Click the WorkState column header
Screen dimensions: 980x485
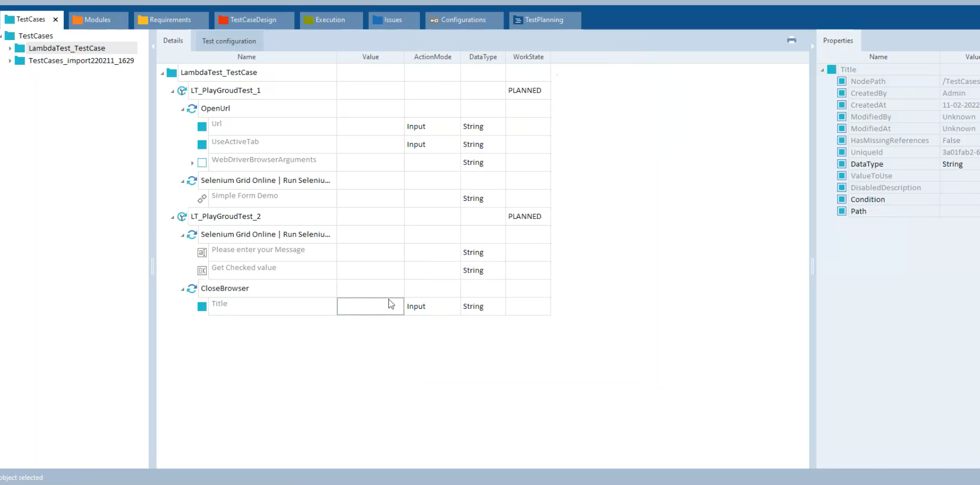pos(528,57)
